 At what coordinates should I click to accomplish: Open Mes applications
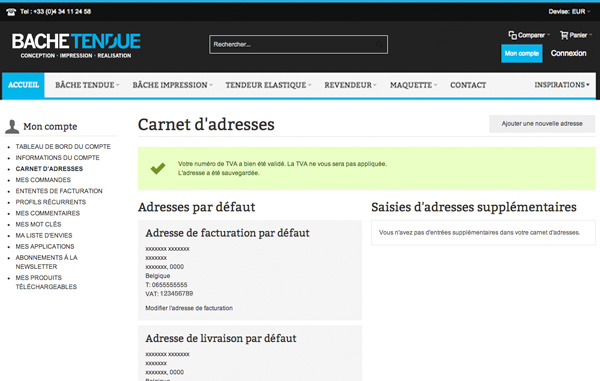pos(45,246)
